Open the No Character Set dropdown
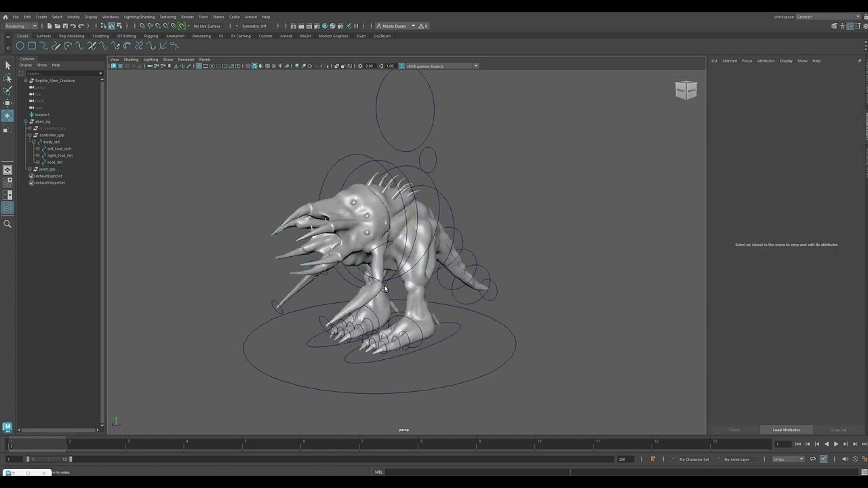This screenshot has width=868, height=488. pos(694,459)
